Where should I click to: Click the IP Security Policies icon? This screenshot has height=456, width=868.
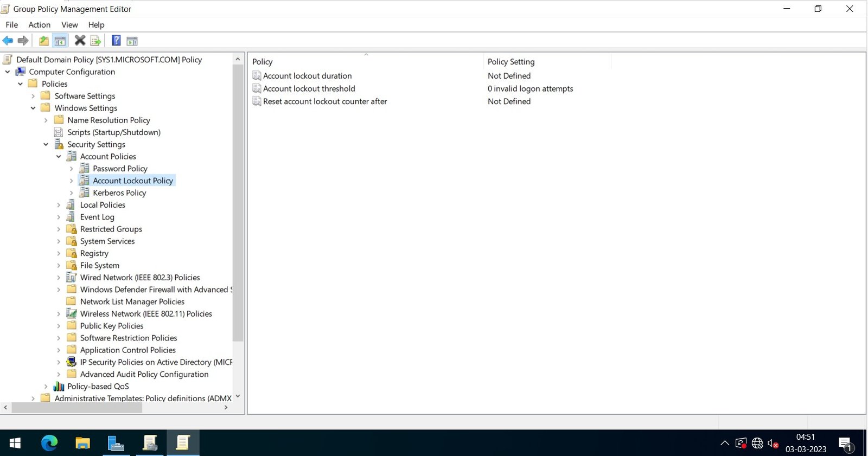tap(71, 362)
